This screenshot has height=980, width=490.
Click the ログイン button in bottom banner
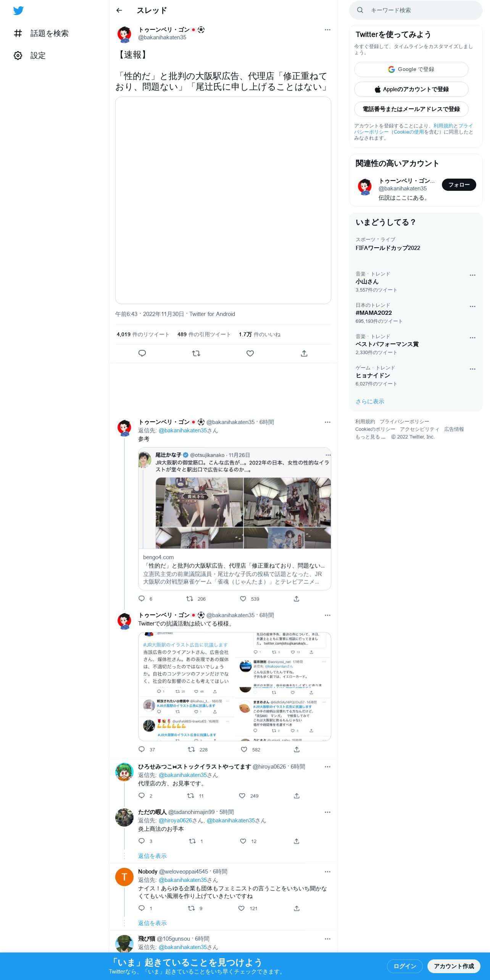pyautogui.click(x=405, y=966)
